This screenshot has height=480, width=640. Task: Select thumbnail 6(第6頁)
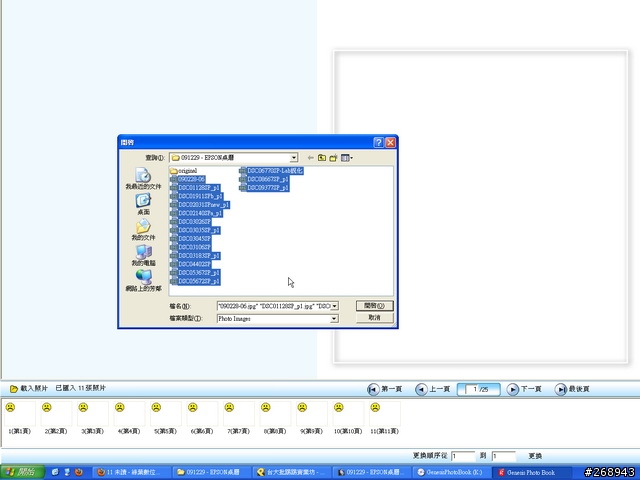tap(202, 417)
